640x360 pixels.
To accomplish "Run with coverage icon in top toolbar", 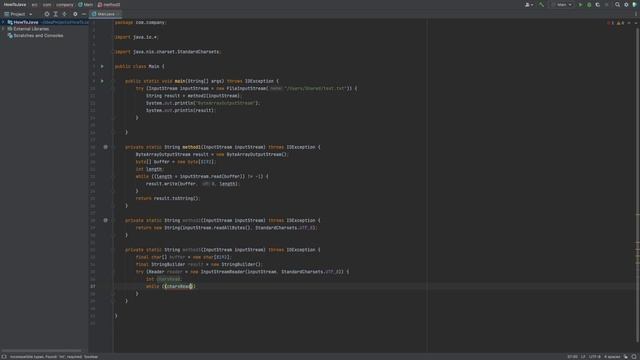I will point(598,4).
